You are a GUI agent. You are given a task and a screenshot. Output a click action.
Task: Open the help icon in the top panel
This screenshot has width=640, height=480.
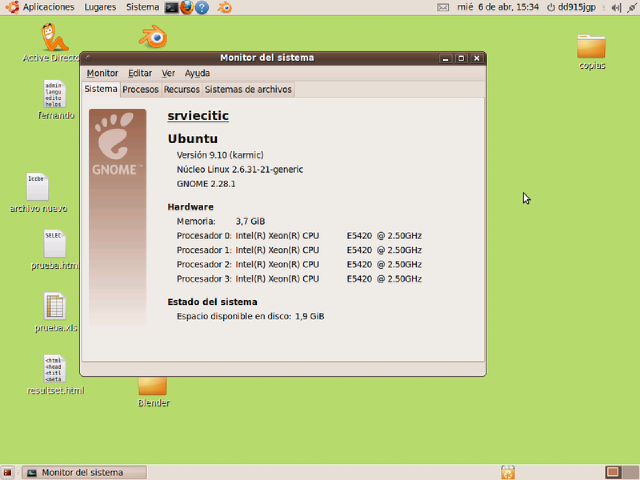click(202, 7)
